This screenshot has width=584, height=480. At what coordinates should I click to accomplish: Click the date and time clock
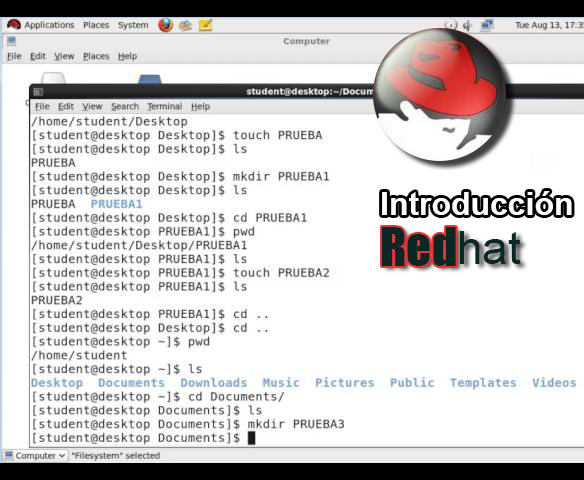[549, 25]
